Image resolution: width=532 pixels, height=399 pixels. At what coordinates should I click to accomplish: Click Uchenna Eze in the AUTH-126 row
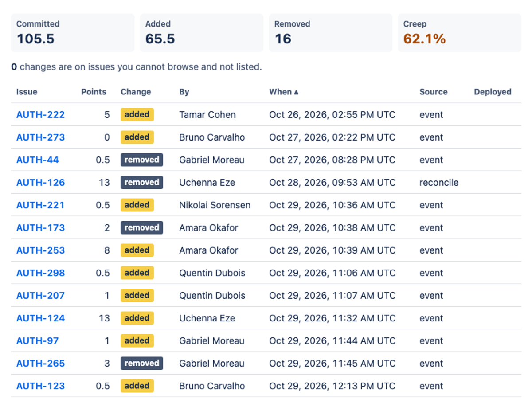pos(207,183)
